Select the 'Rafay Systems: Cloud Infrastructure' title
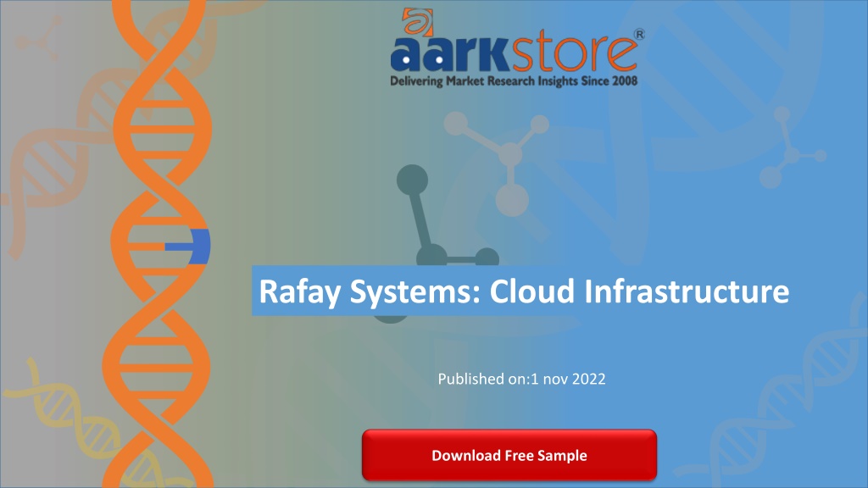The image size is (868, 488). click(524, 291)
